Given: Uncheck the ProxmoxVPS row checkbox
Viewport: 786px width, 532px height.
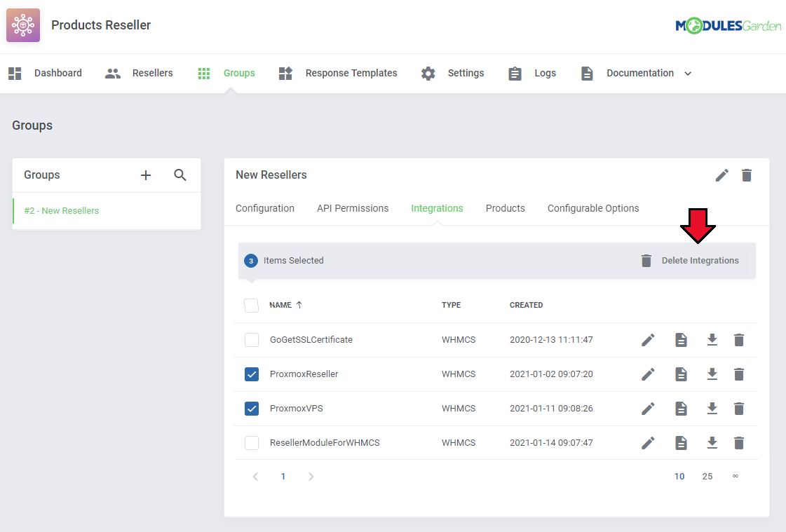Looking at the screenshot, I should coord(252,409).
